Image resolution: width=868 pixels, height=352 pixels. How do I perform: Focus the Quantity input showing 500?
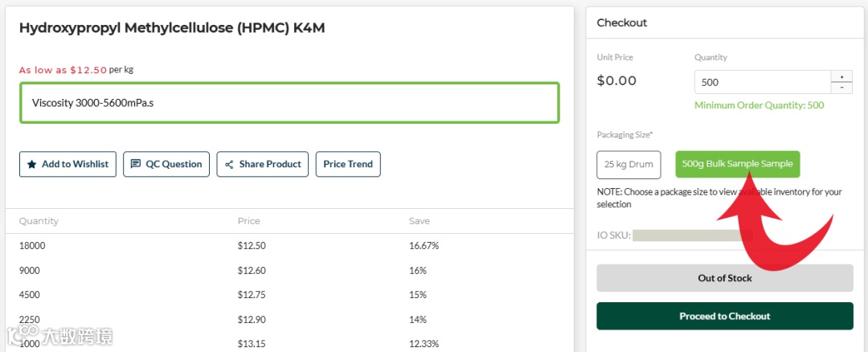(761, 82)
